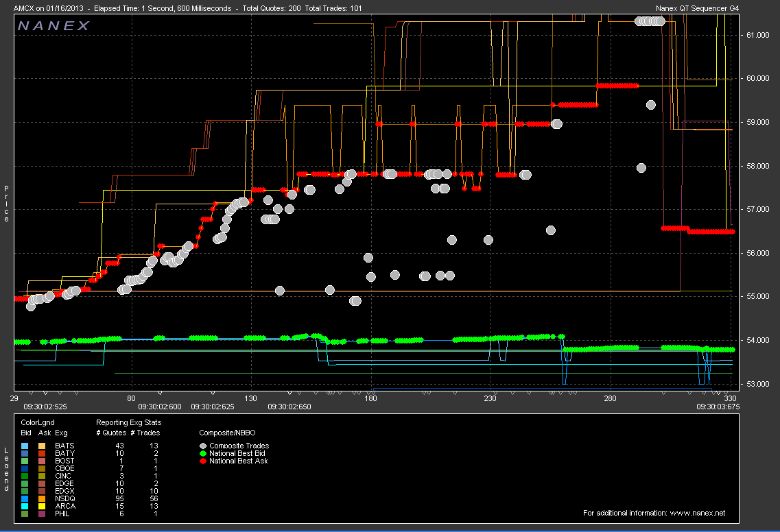Image resolution: width=780 pixels, height=532 pixels.
Task: Click the Reporting Exg Stats heading
Action: pos(129,422)
